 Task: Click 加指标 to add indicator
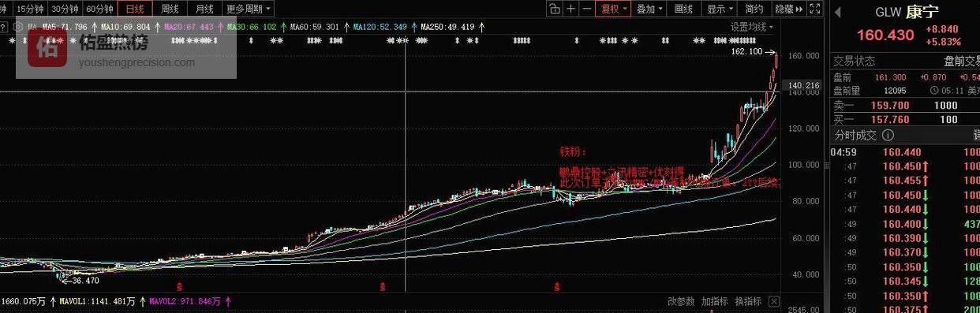pos(715,301)
